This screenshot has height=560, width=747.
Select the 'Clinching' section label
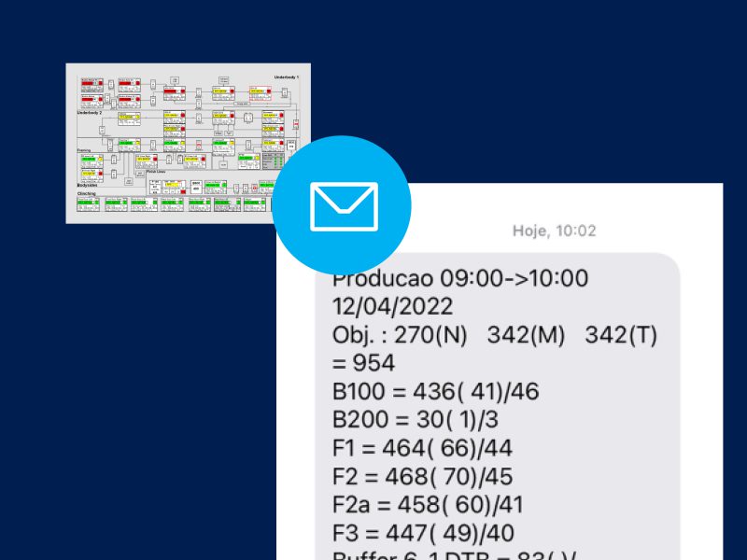click(x=86, y=193)
